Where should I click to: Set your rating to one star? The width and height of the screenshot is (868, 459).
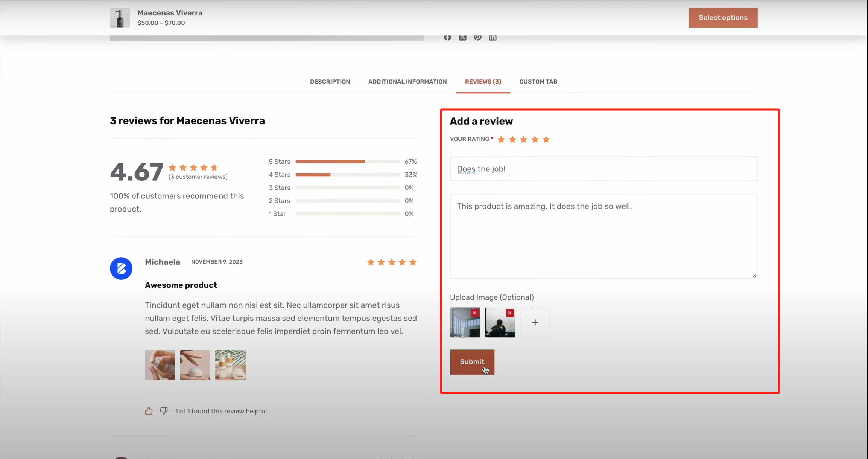tap(501, 140)
